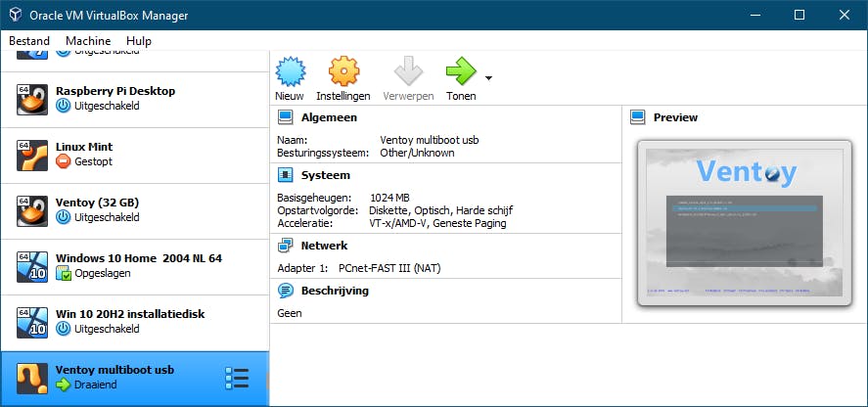
Task: Click the Draaiend green arrow status icon
Action: pos(63,384)
